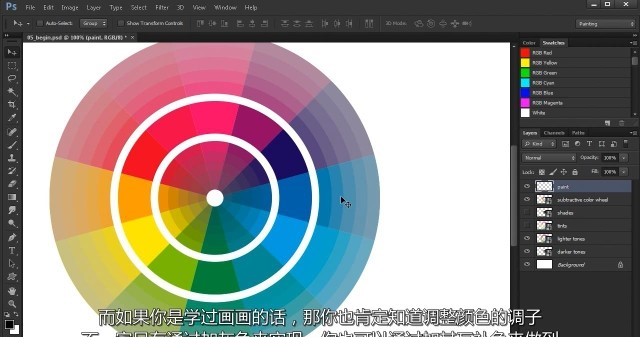640x360 pixels.
Task: Hide the paint layer
Action: tap(527, 187)
